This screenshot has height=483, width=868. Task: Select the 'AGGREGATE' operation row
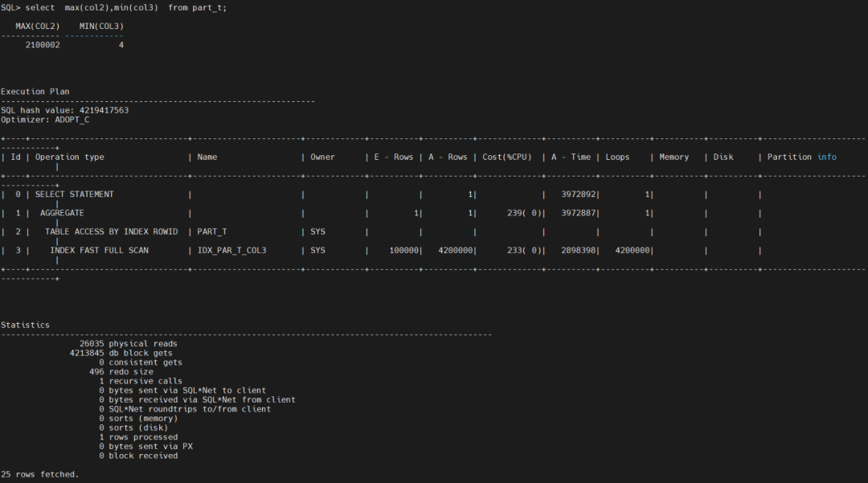62,213
